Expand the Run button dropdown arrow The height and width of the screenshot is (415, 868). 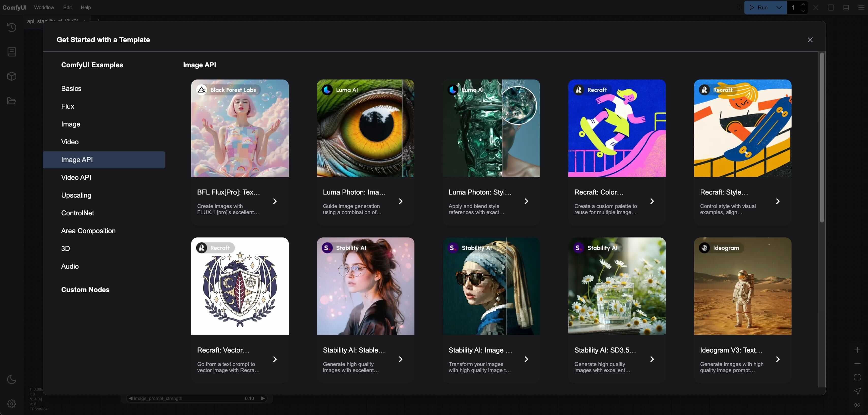[x=779, y=7]
